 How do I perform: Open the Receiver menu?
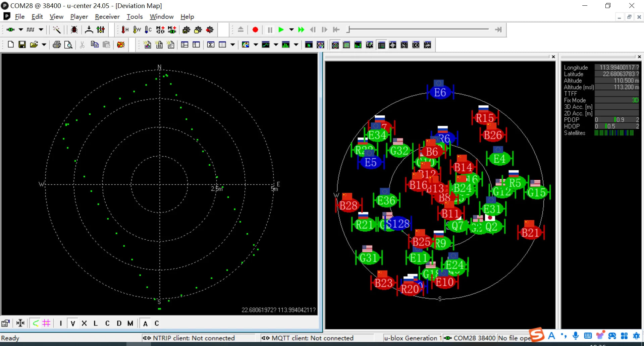[107, 16]
